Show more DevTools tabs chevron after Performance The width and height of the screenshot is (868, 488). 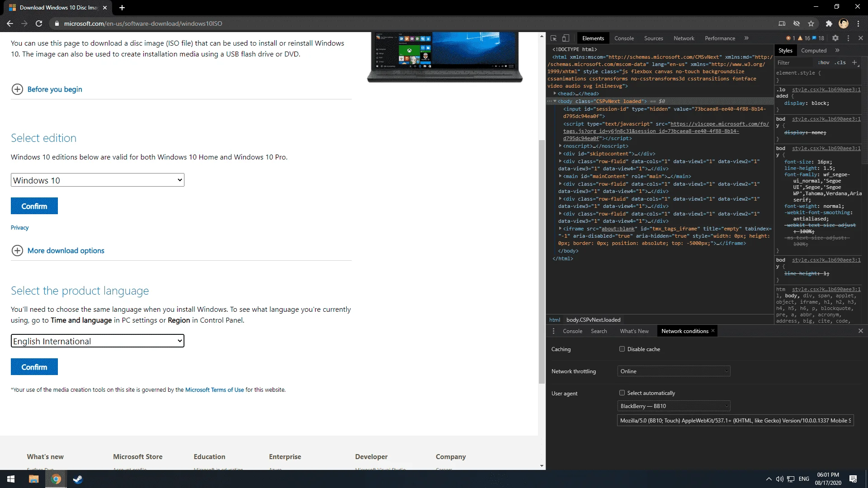(746, 38)
